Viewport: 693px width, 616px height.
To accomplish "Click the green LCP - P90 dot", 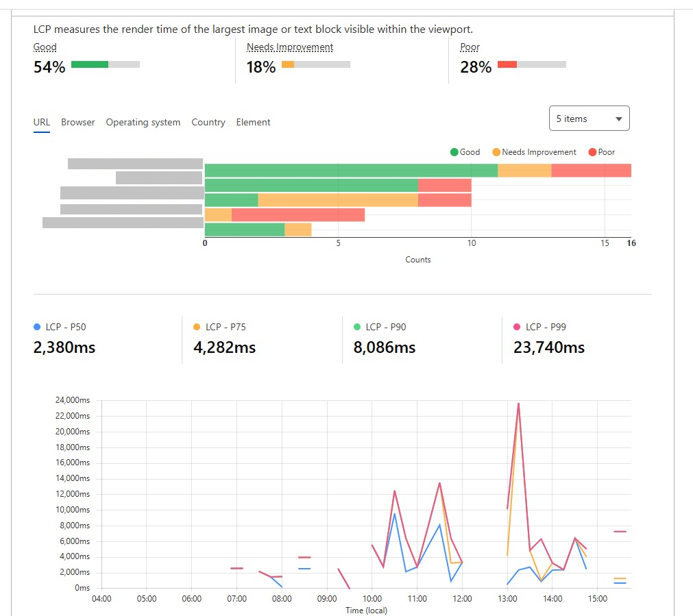I will point(357,327).
